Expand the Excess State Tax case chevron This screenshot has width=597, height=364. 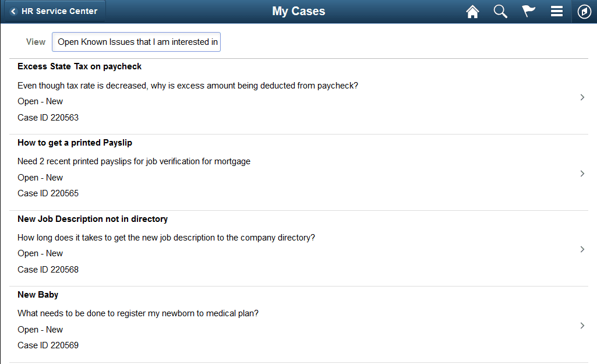[x=582, y=97]
